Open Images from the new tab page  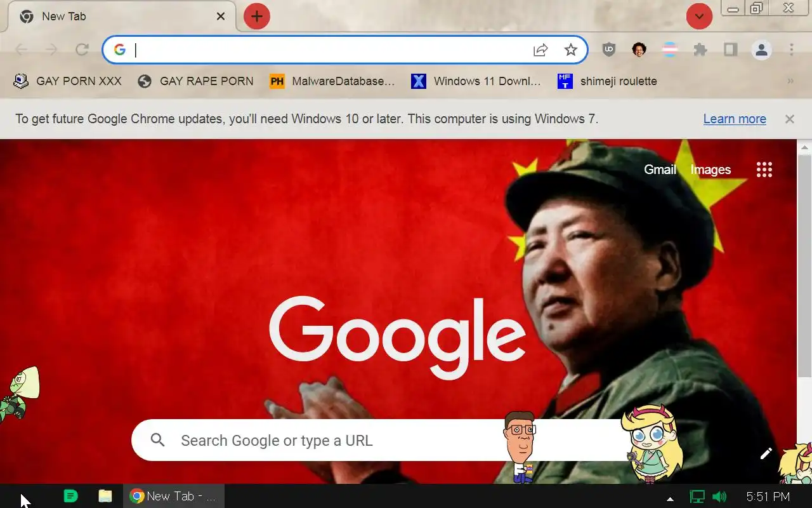coord(710,170)
